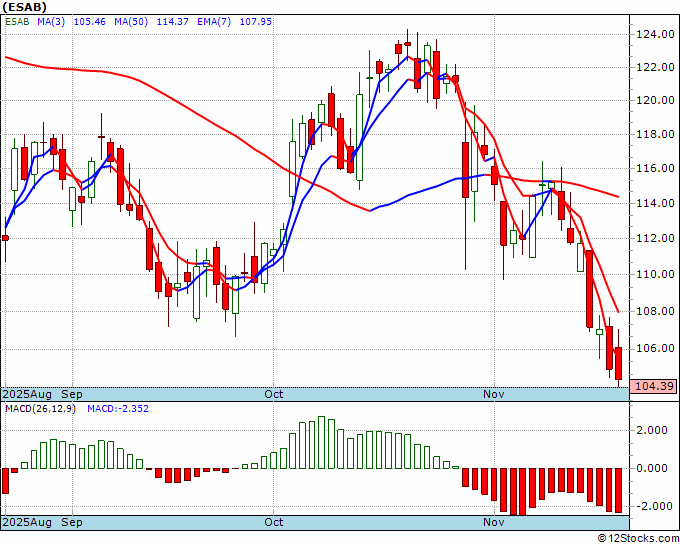Click the 2.000 MACD axis label
This screenshot has height=546, width=680.
pos(652,430)
